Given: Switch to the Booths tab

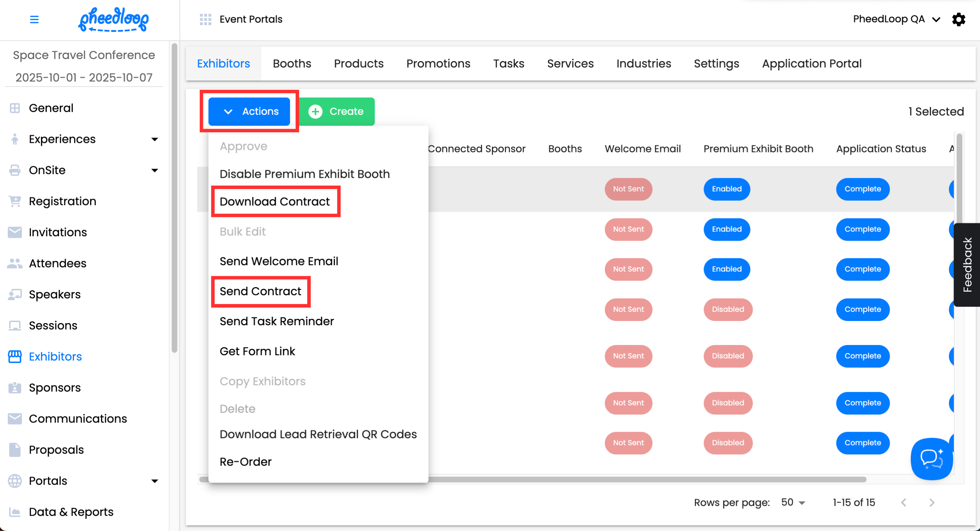Looking at the screenshot, I should (x=292, y=64).
